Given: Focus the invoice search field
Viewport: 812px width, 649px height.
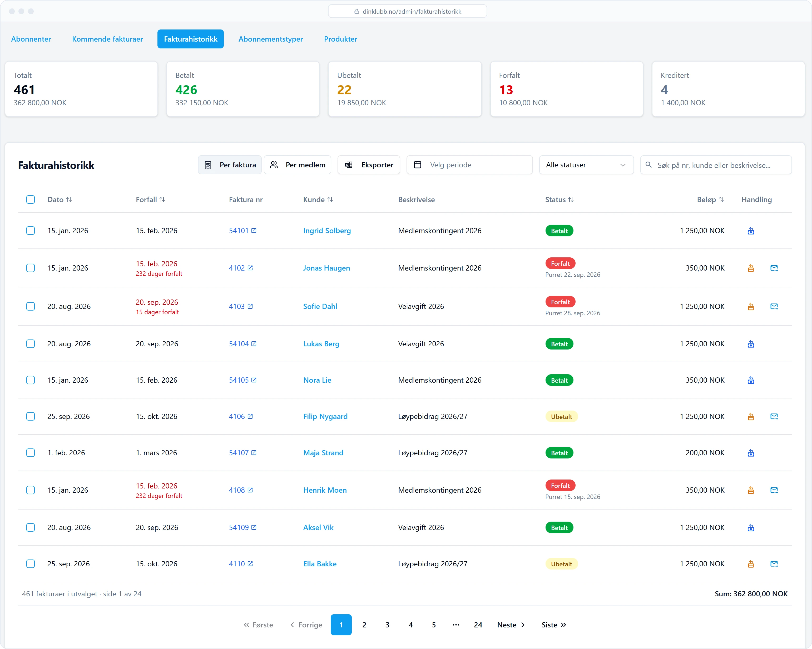Looking at the screenshot, I should [x=716, y=165].
